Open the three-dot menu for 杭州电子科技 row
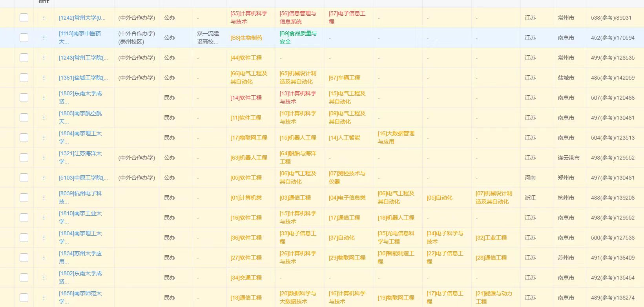 [44, 198]
